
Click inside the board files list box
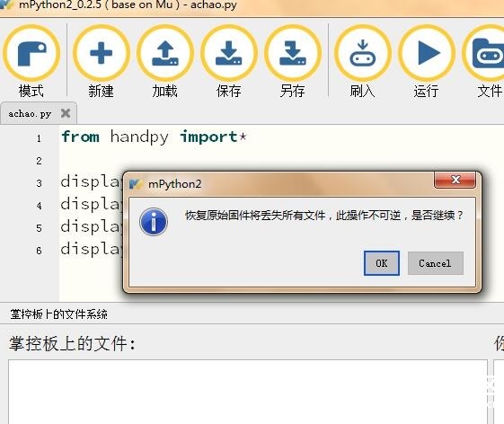247,392
